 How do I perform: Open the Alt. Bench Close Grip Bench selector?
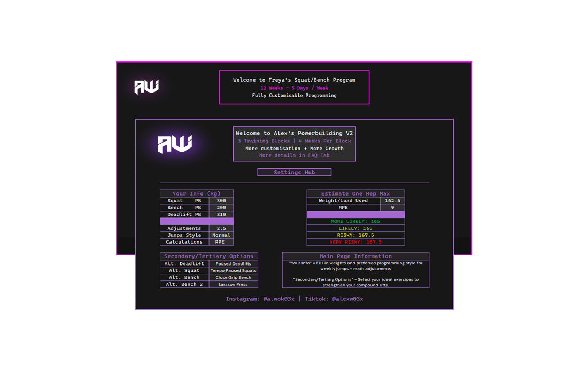pos(233,278)
